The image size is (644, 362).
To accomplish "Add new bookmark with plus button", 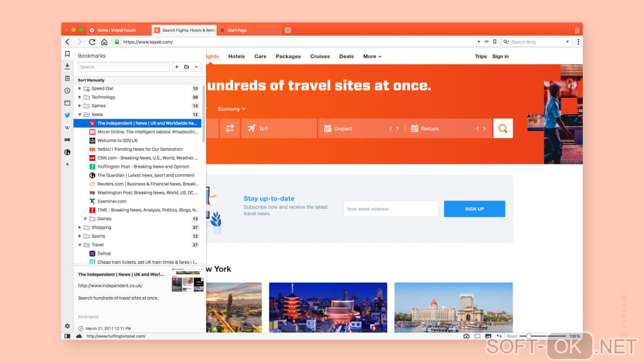I will click(x=177, y=67).
